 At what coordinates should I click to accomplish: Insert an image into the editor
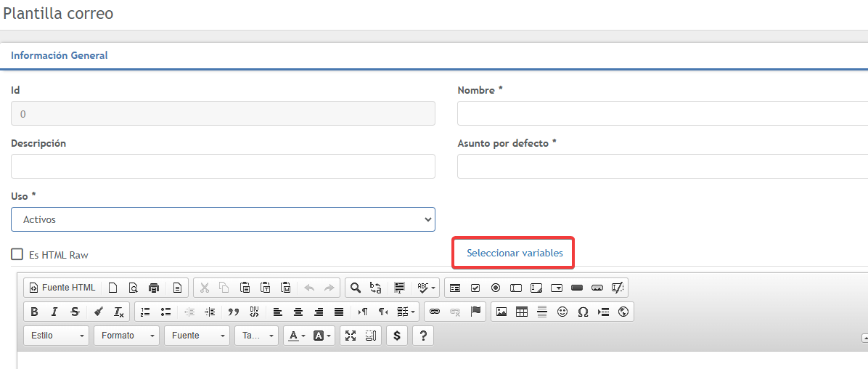tap(501, 312)
